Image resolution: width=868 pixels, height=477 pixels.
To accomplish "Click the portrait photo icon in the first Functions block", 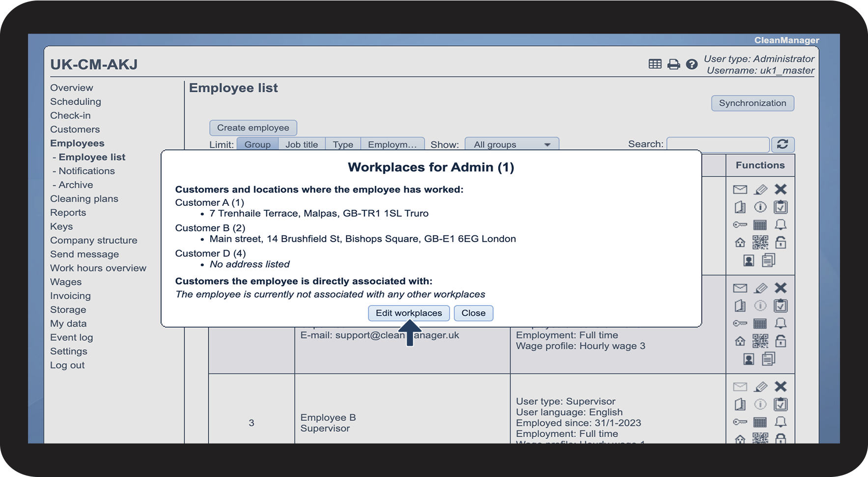I will 749,260.
